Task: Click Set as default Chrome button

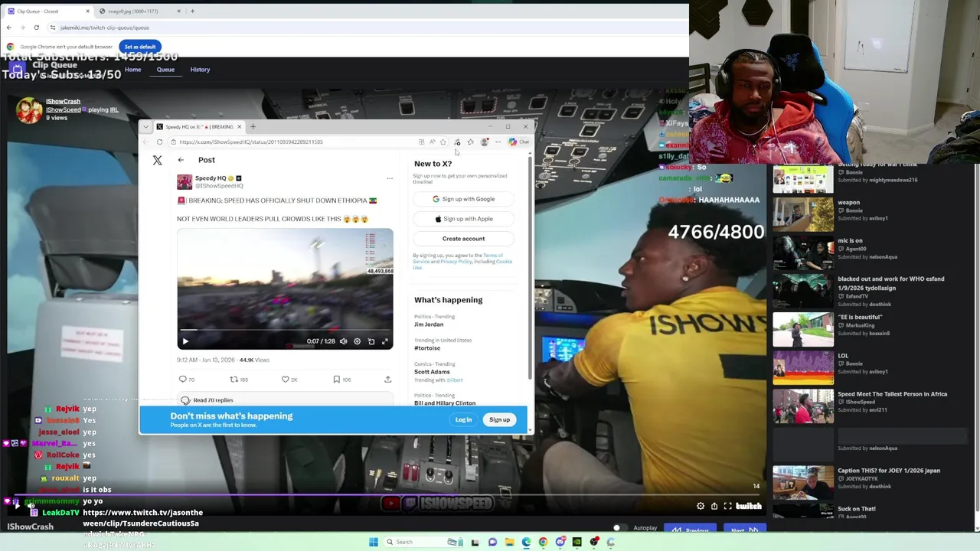Action: pyautogui.click(x=140, y=47)
